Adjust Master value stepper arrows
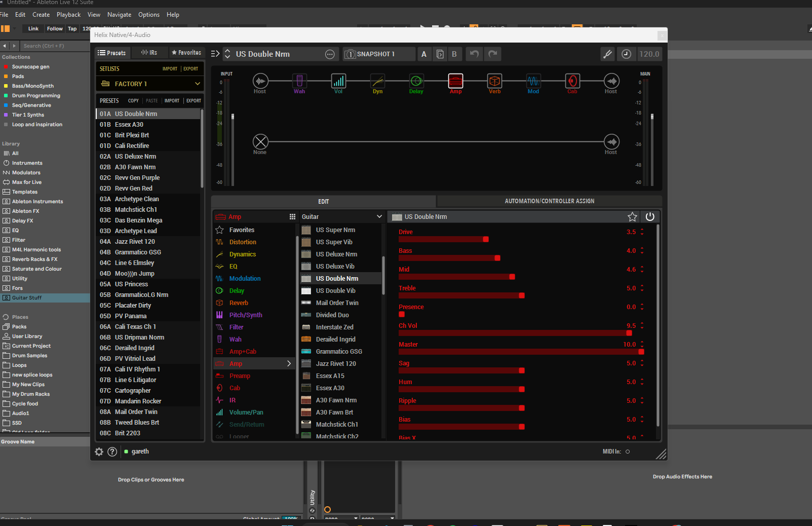This screenshot has width=812, height=526. (x=642, y=345)
